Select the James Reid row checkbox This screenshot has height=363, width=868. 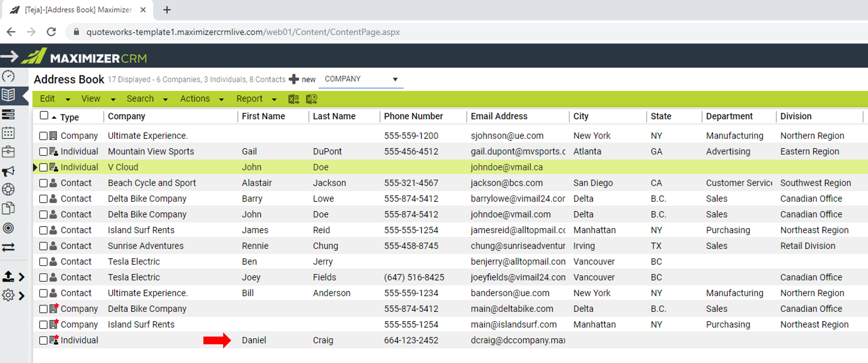(x=43, y=230)
